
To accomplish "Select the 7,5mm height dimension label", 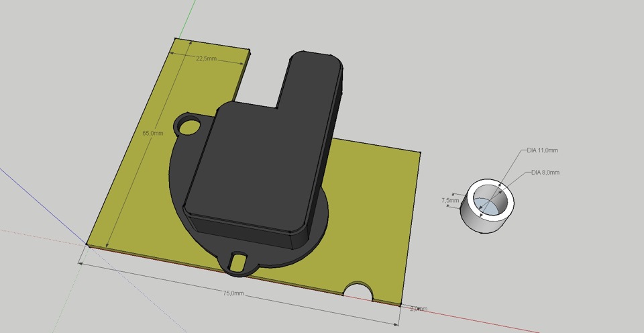I will click(450, 200).
